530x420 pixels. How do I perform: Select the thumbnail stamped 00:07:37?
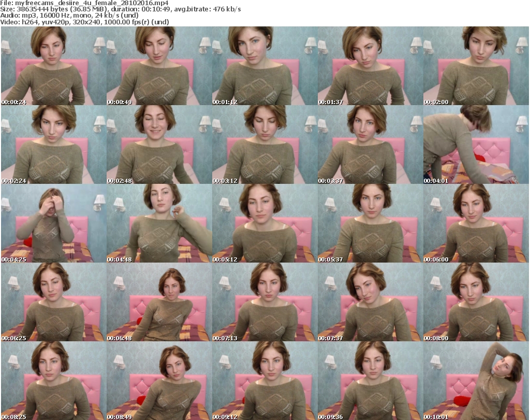point(370,301)
